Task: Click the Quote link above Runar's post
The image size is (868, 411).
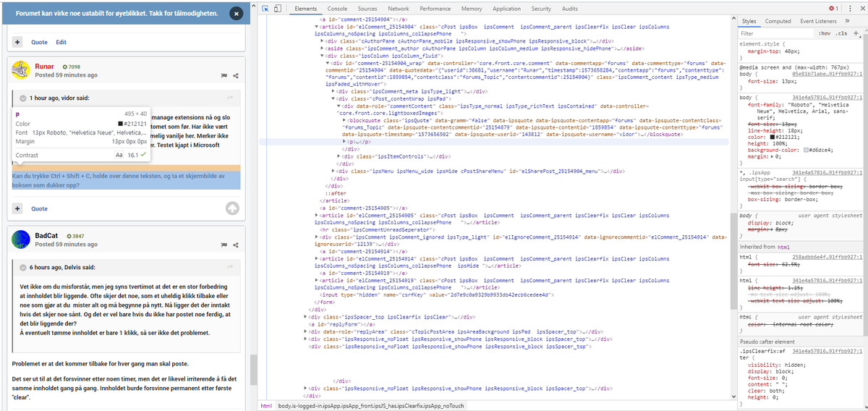Action: click(x=39, y=42)
